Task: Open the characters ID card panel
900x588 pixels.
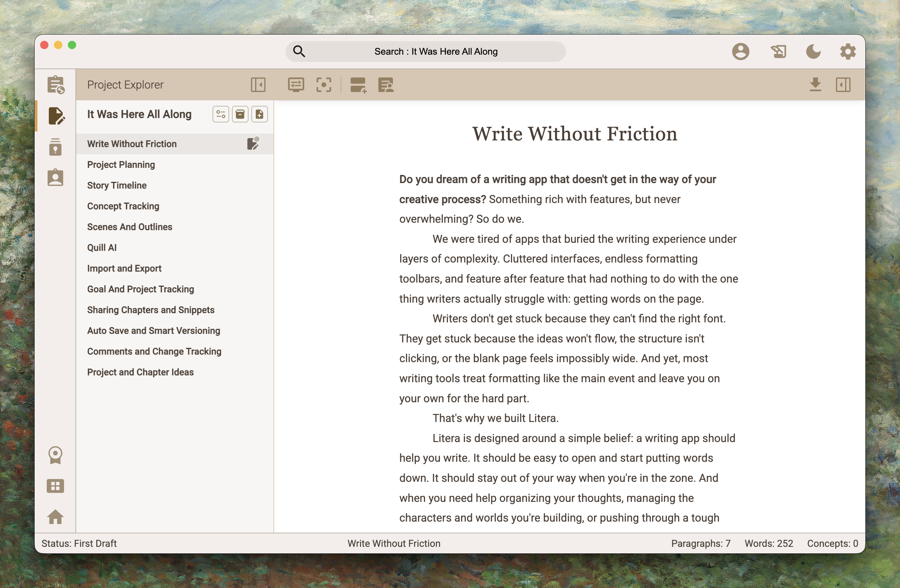Action: point(56,177)
